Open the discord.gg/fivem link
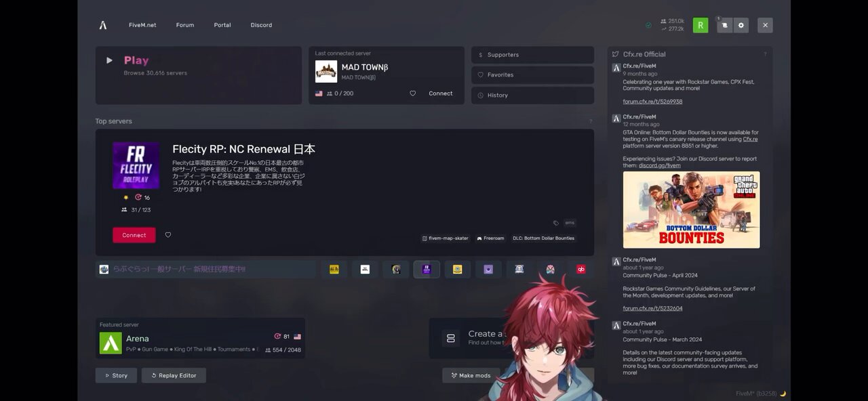This screenshot has height=401, width=868. point(659,165)
